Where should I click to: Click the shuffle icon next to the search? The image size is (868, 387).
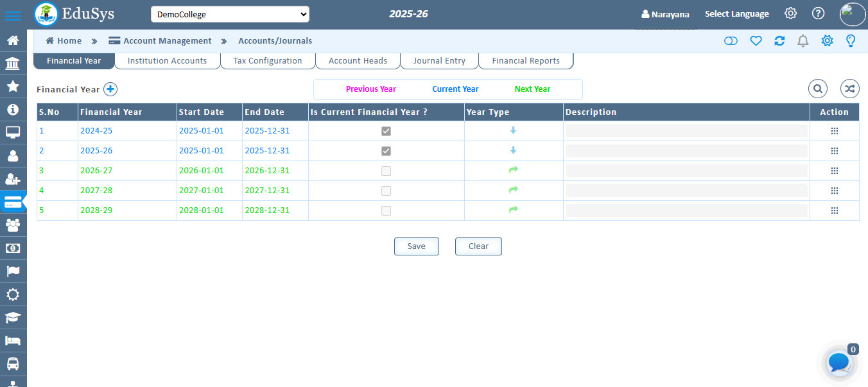click(849, 89)
